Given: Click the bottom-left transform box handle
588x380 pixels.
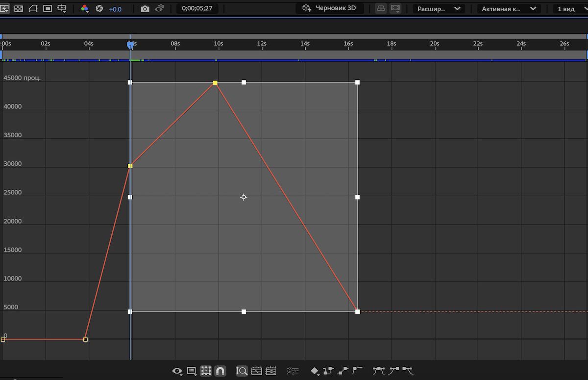Looking at the screenshot, I should tap(130, 311).
